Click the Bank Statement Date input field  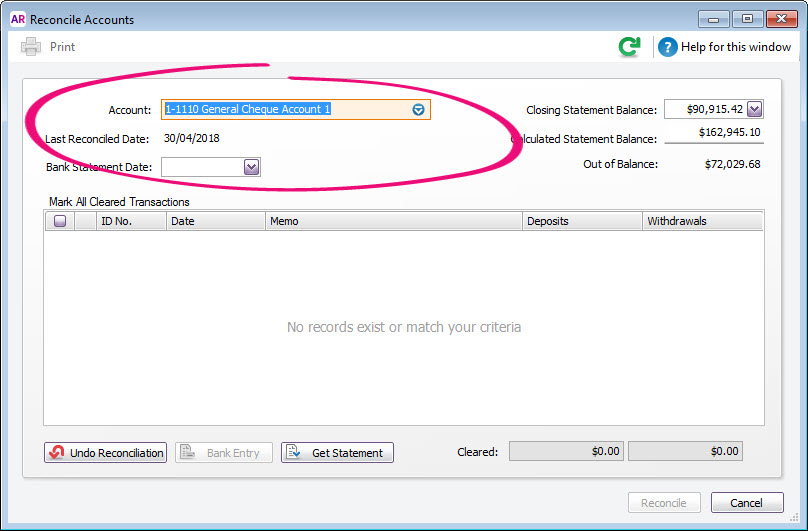click(x=202, y=167)
